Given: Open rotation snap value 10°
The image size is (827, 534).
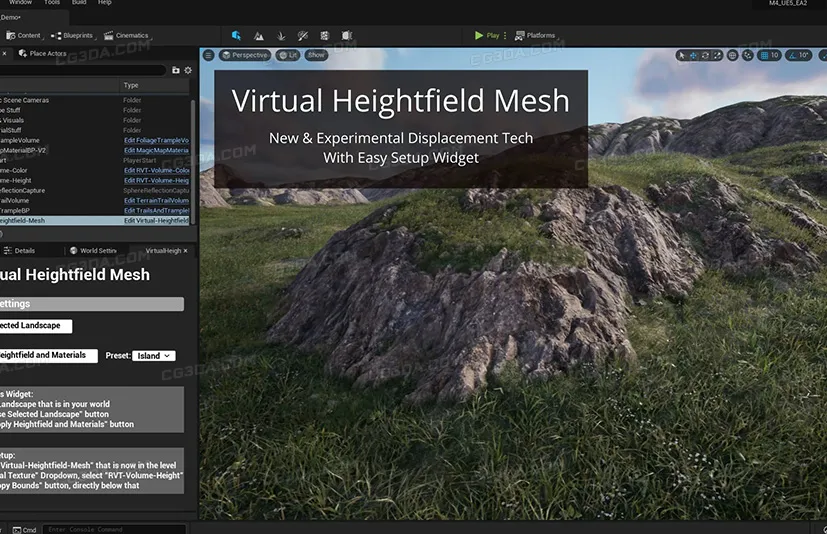Looking at the screenshot, I should pos(803,55).
